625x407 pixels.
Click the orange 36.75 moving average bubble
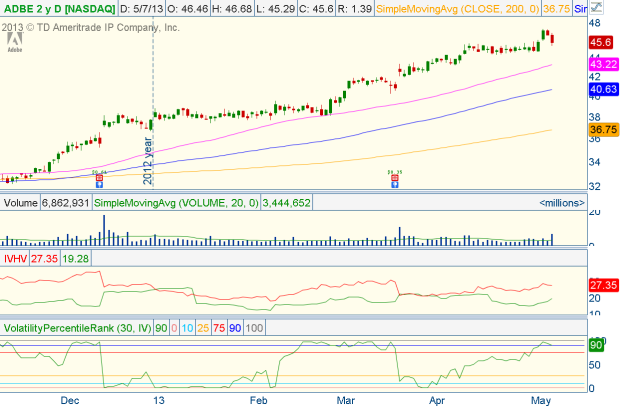[x=602, y=130]
